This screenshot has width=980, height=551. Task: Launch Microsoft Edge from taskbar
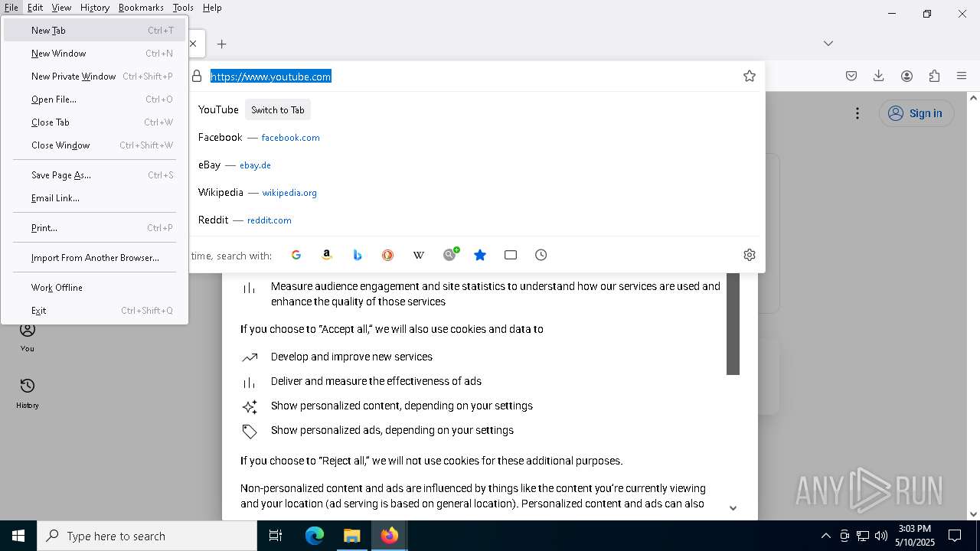(x=315, y=536)
